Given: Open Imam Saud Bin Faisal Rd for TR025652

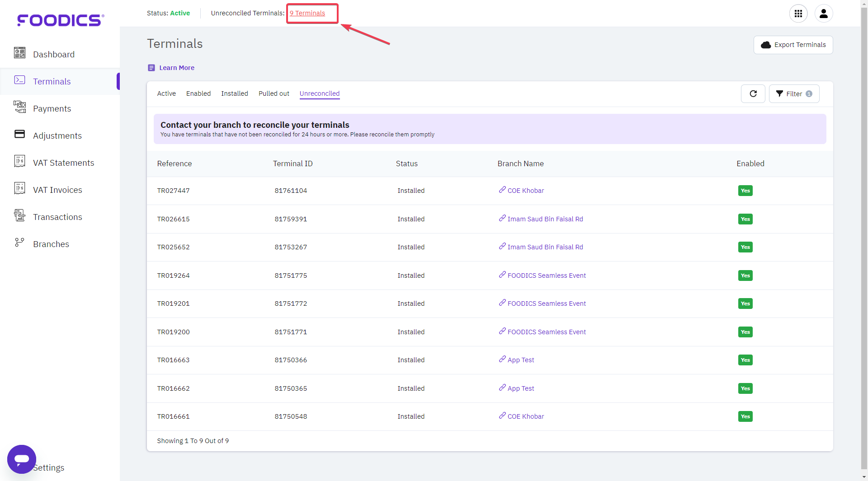Looking at the screenshot, I should coord(545,247).
